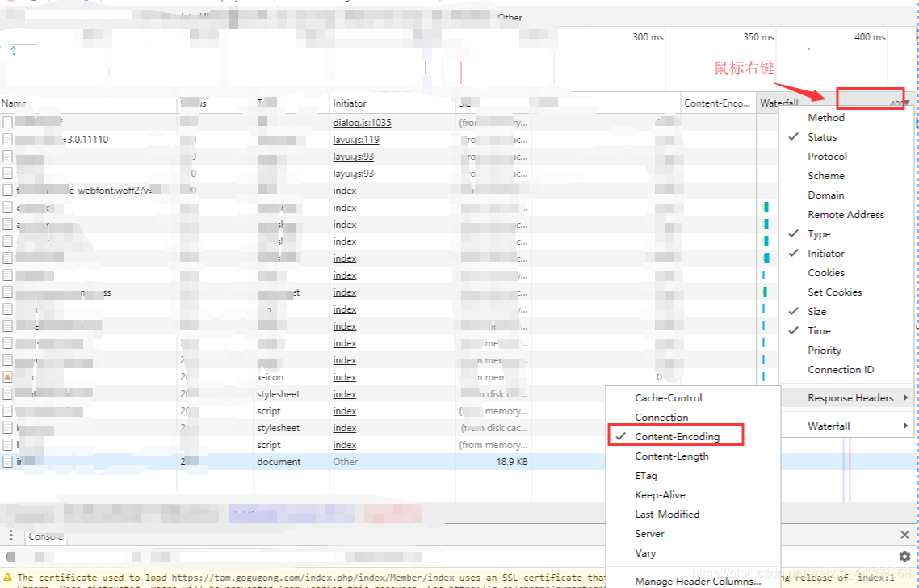The width and height of the screenshot is (919, 588).
Task: Open dialog.js:1035 initiator link
Action: click(362, 122)
